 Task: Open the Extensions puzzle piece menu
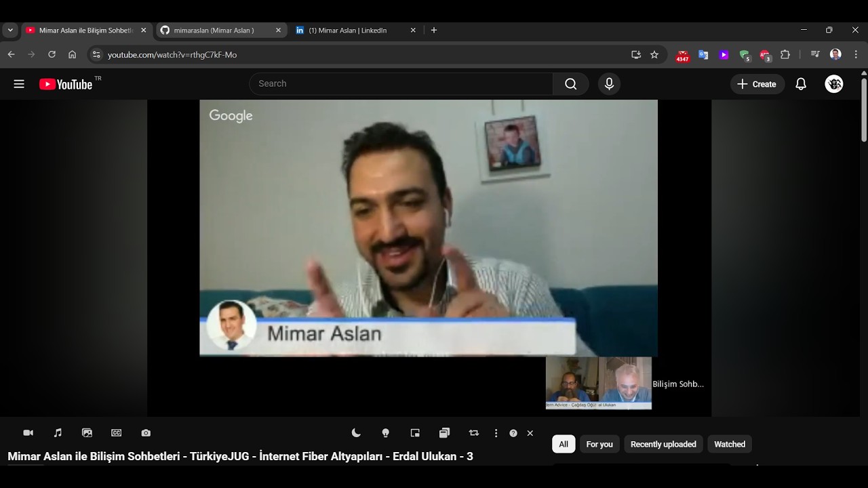pos(785,55)
